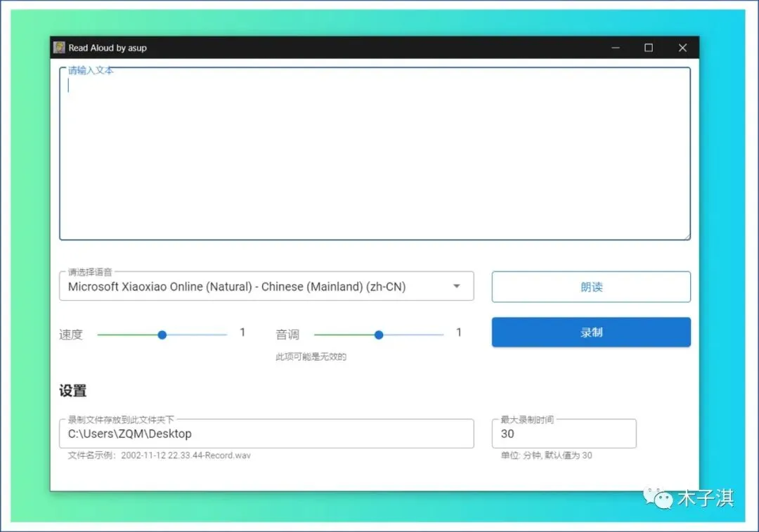
Task: Click inside the 请输入文本 text area
Action: tap(375, 153)
